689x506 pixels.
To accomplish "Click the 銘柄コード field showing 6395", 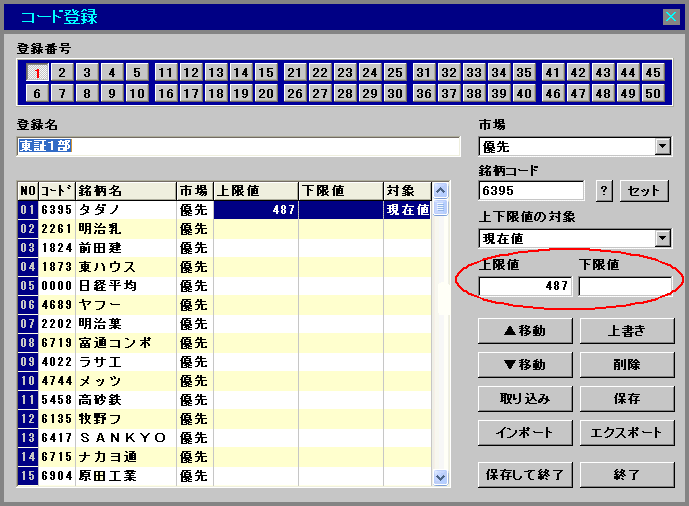I will [x=531, y=191].
